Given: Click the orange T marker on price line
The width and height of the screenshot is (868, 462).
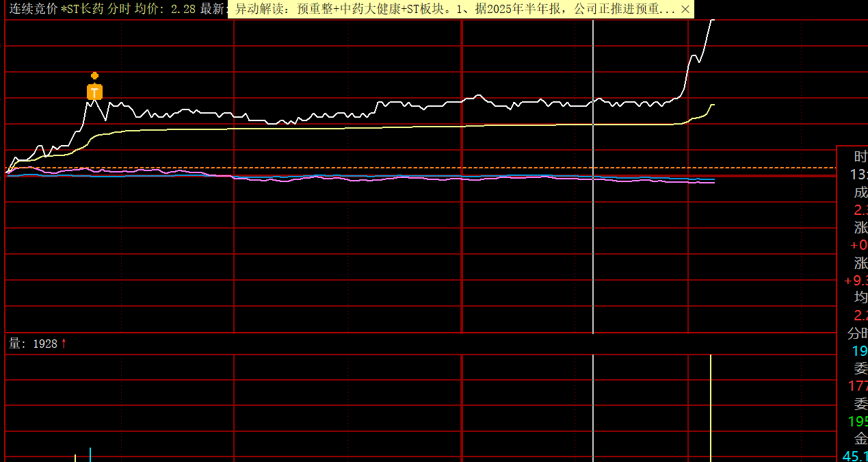Looking at the screenshot, I should tap(94, 92).
